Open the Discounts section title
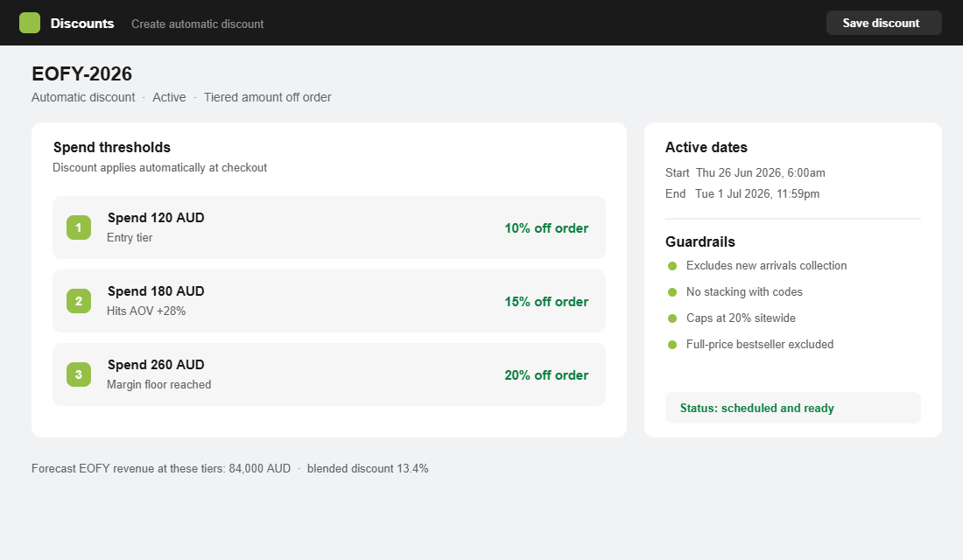 pos(82,24)
